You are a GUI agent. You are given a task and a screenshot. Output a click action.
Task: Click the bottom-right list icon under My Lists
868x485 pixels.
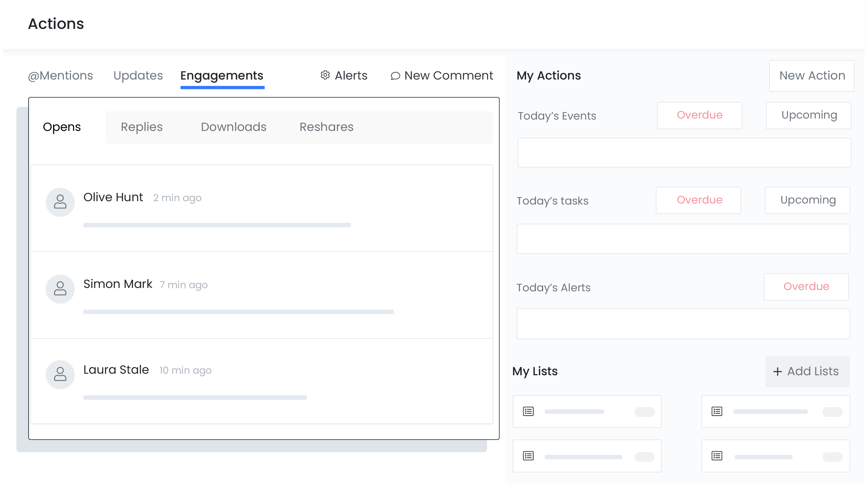(717, 456)
